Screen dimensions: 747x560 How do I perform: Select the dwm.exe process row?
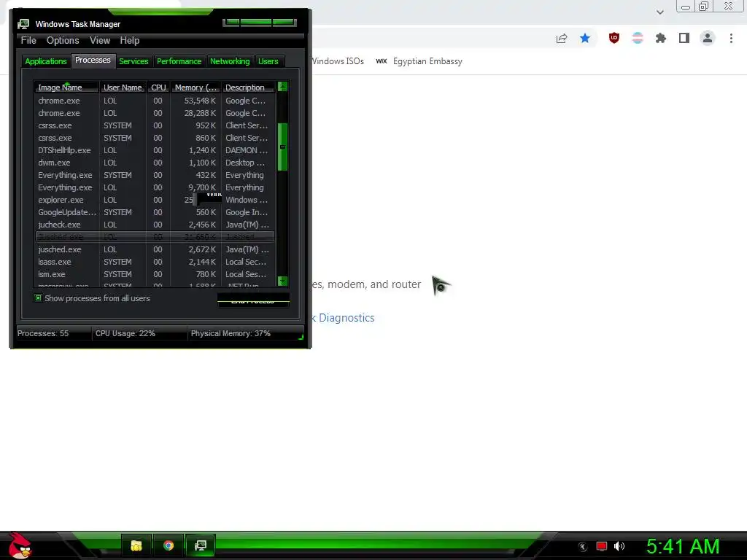155,163
